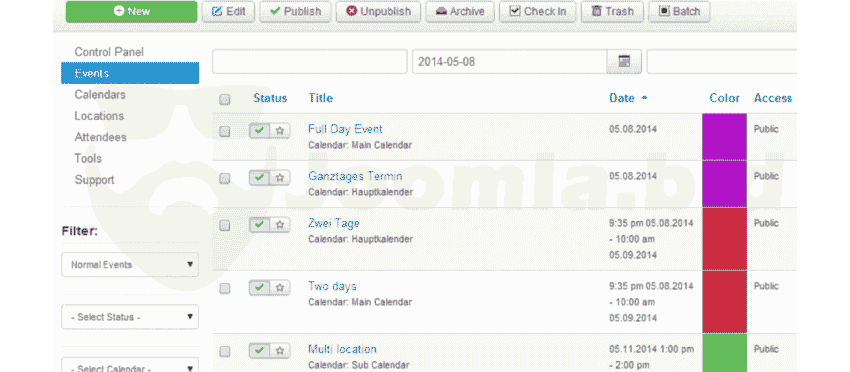
Task: Click the star icon for Zwei Tage
Action: [x=280, y=225]
